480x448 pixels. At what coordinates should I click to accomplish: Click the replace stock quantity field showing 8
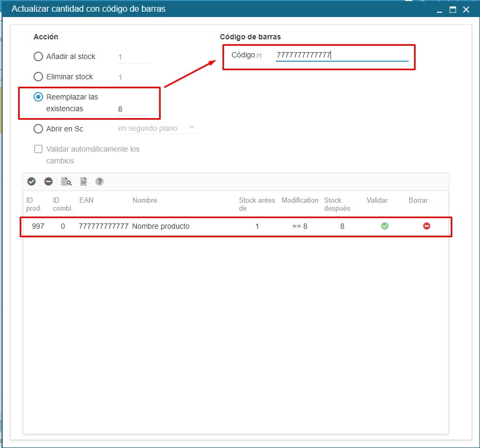pos(133,109)
